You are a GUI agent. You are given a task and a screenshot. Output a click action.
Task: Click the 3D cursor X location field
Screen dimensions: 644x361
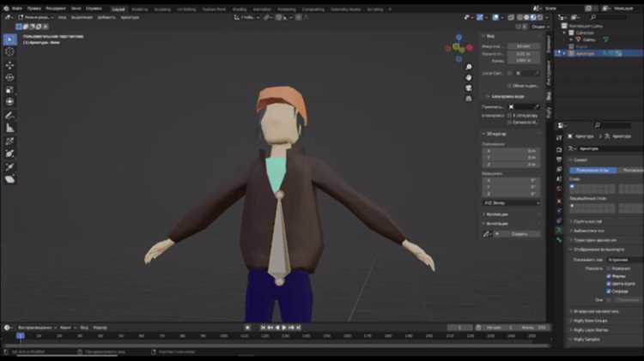[x=511, y=151]
